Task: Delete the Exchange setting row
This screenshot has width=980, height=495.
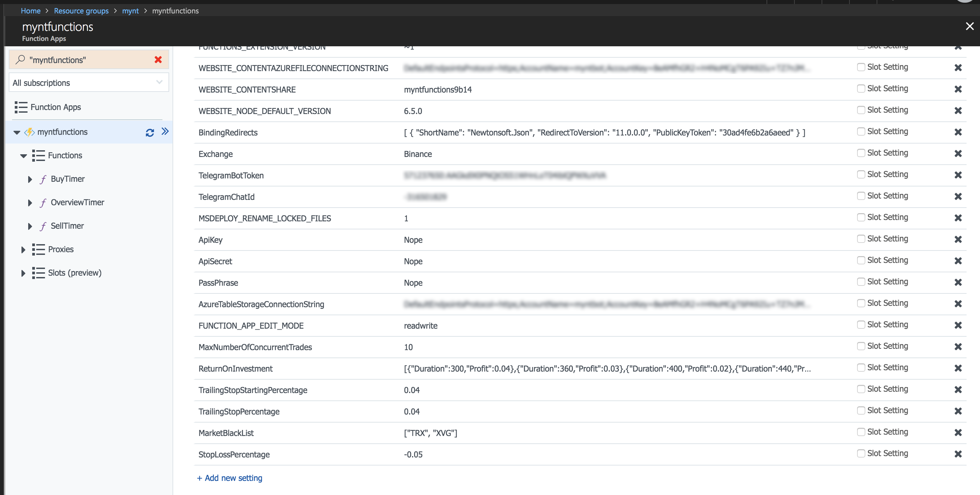Action: 958,154
